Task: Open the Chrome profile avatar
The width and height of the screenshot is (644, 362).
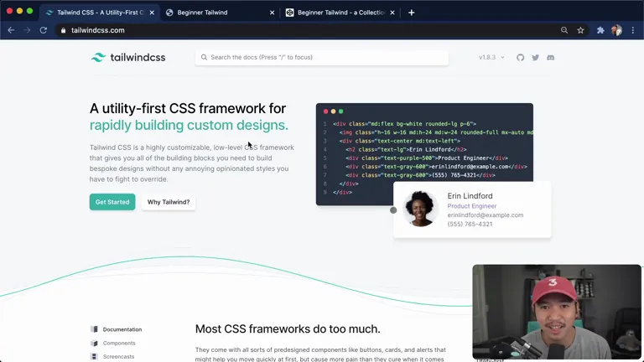Action: [x=616, y=30]
